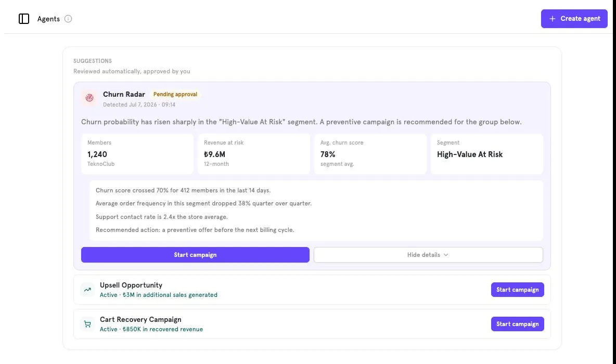Click 'Reviewed automatically, approved by you' text
Image resolution: width=616 pixels, height=364 pixels.
pos(132,71)
